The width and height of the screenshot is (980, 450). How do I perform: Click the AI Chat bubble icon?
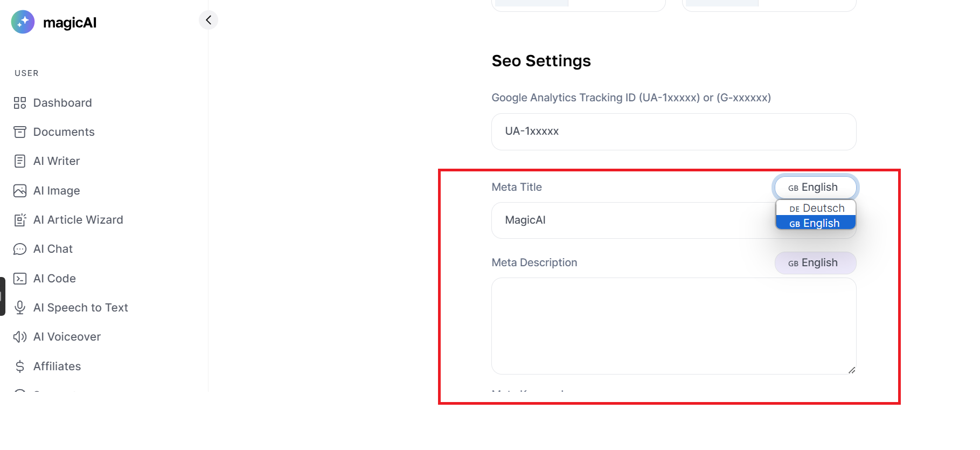[x=20, y=249]
